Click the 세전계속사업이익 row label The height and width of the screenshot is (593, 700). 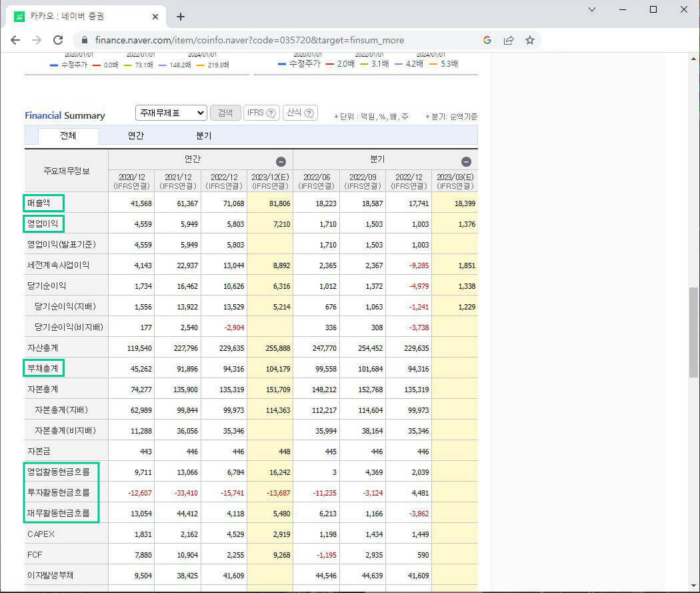pyautogui.click(x=58, y=265)
